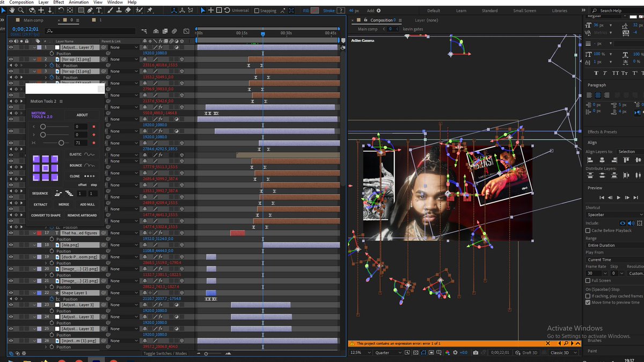Toggle the Shy layers switch in the timeline header

[156, 31]
